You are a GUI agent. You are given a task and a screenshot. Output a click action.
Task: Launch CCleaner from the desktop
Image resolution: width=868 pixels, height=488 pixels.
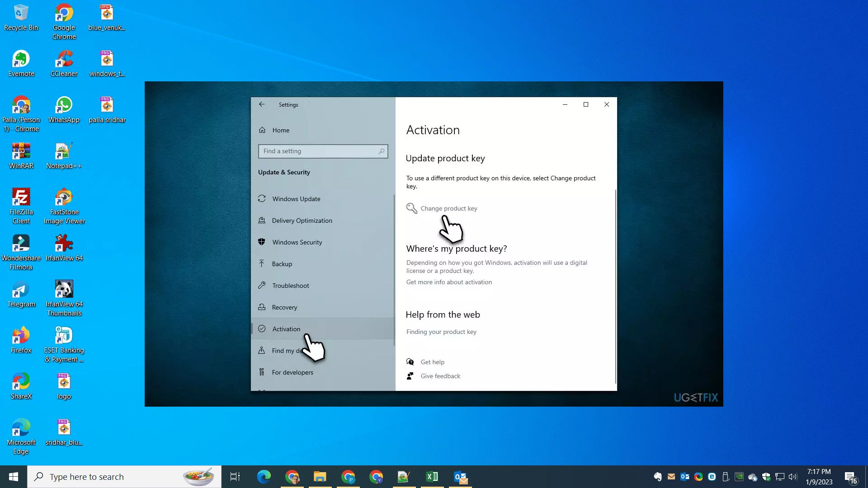pyautogui.click(x=64, y=64)
